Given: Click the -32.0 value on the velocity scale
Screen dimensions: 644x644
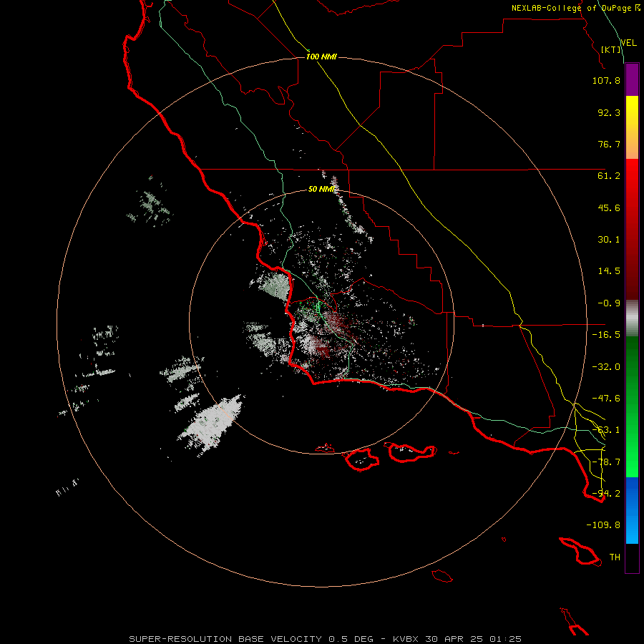Looking at the screenshot, I should coord(606,367).
